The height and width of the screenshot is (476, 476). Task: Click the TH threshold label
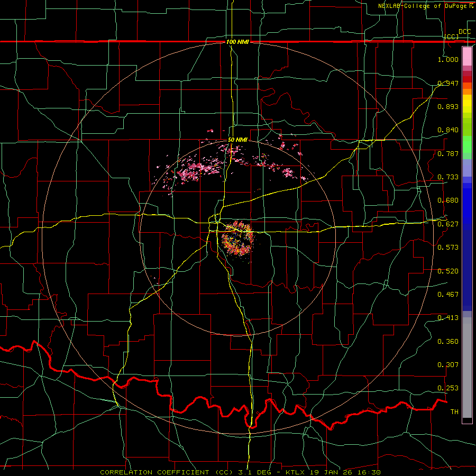tap(454, 412)
